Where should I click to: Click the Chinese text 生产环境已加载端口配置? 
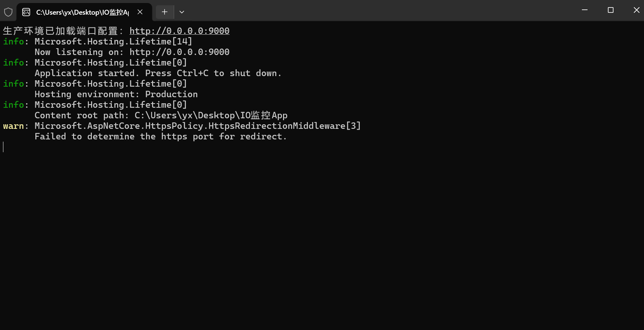tap(60, 31)
